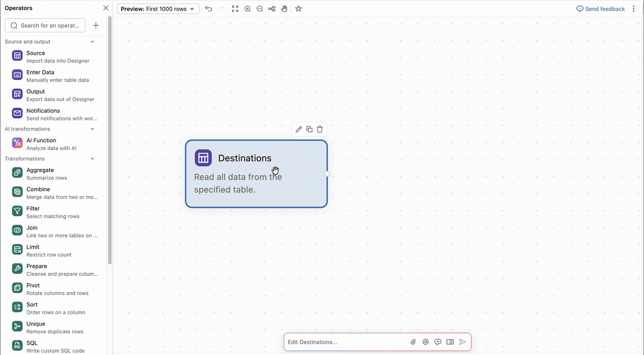
Task: Edit the Destinations node with the pencil
Action: pyautogui.click(x=299, y=129)
